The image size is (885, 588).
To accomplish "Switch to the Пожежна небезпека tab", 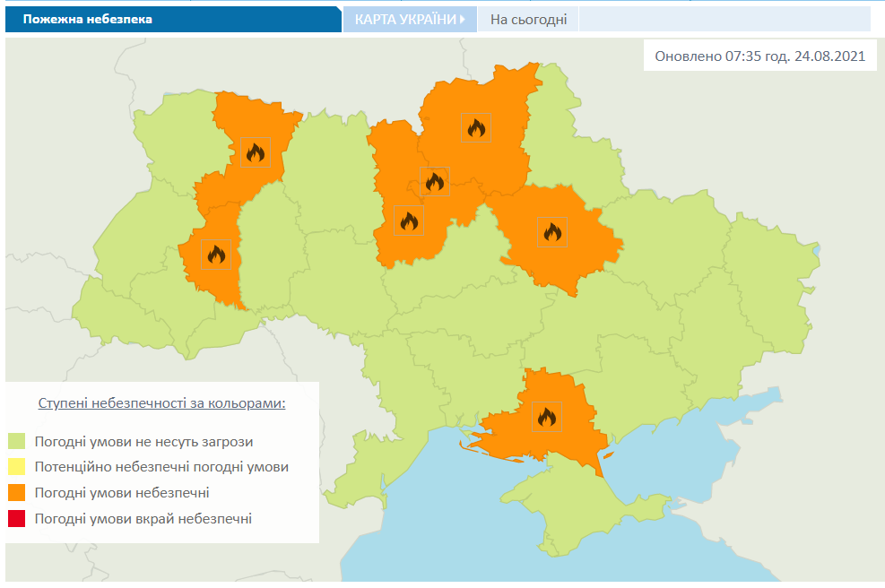I will click(89, 16).
